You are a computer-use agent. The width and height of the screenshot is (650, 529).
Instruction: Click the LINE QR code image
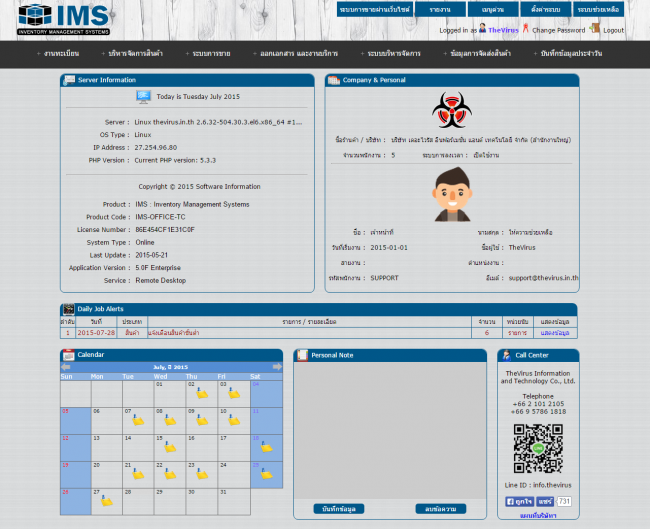538,448
